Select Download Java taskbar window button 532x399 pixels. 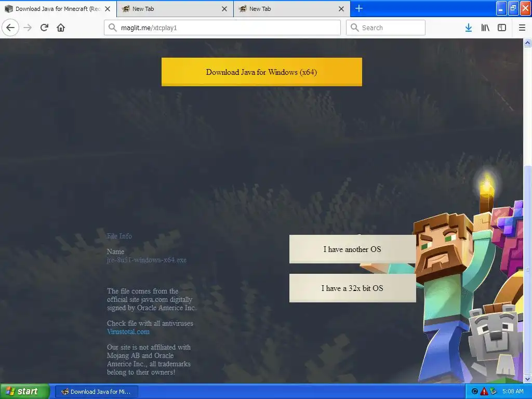tap(96, 392)
